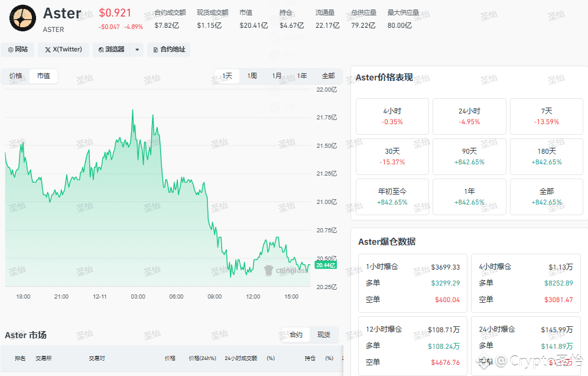The image size is (588, 376).
Task: Sort market table by 价格(24h%) column
Action: [x=202, y=358]
